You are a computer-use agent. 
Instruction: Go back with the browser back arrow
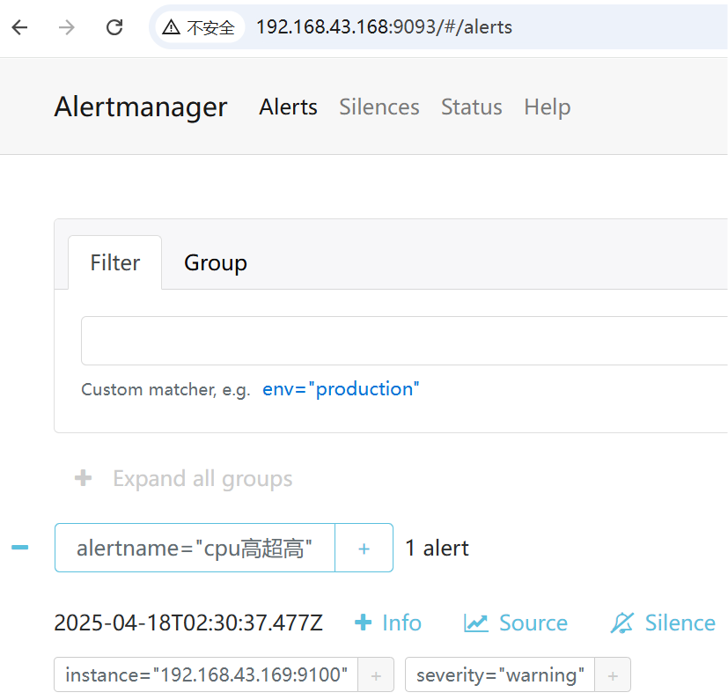tap(19, 27)
